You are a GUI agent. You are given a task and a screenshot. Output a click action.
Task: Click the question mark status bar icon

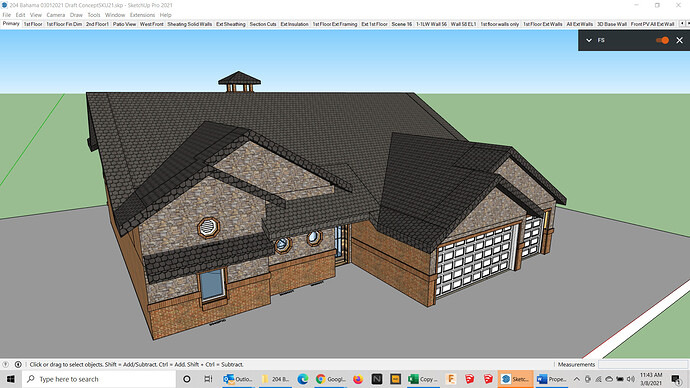pos(5,364)
